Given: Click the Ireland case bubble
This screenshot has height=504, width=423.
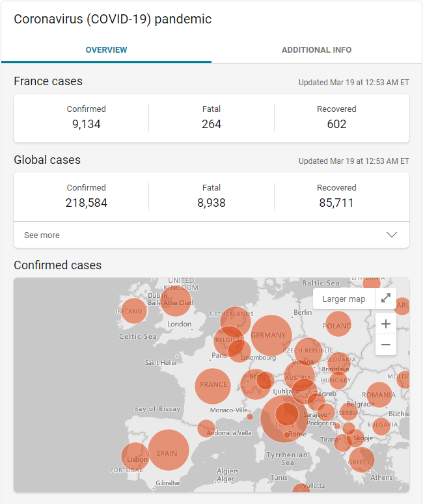Looking at the screenshot, I should (x=133, y=311).
